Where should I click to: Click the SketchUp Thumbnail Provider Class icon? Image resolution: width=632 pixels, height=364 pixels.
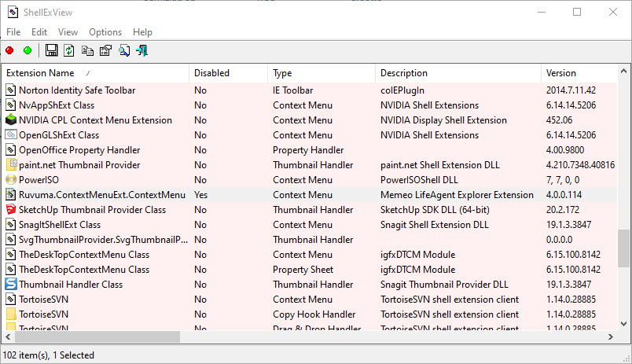pyautogui.click(x=11, y=210)
